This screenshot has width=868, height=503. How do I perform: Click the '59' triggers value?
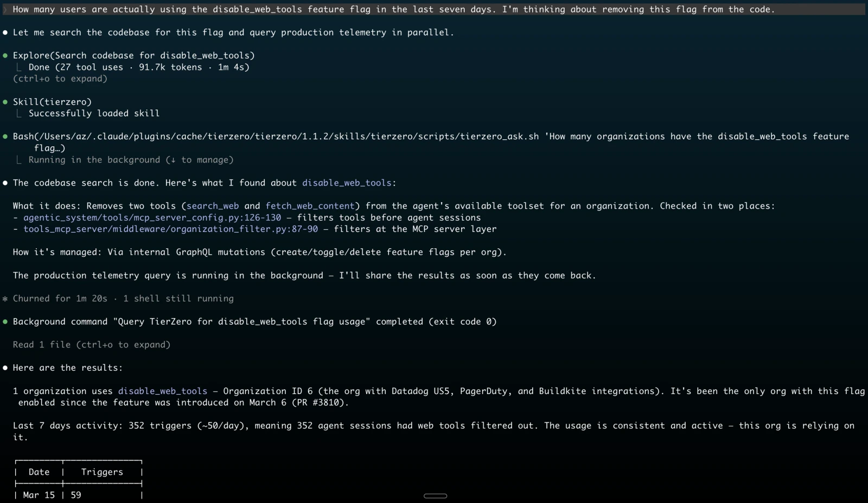click(76, 495)
